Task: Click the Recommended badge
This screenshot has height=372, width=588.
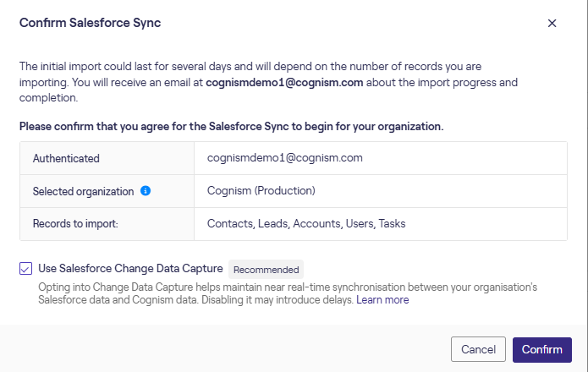Action: (x=266, y=270)
